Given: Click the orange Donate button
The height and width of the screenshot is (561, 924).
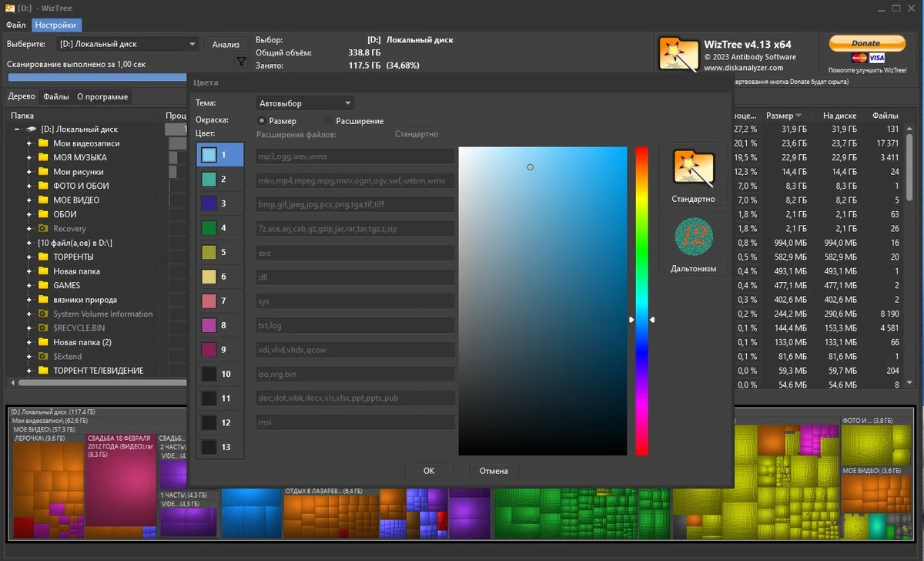Looking at the screenshot, I should (x=866, y=43).
